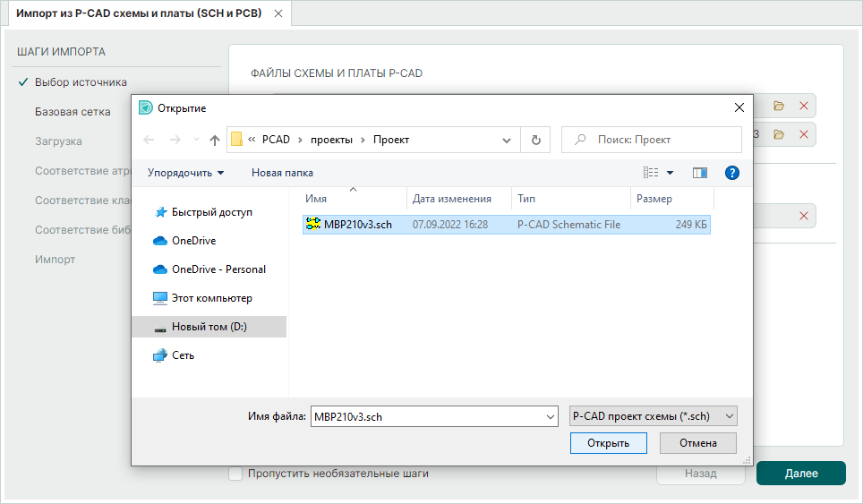Image resolution: width=863 pixels, height=504 pixels.
Task: Click Открыть button
Action: 608,443
